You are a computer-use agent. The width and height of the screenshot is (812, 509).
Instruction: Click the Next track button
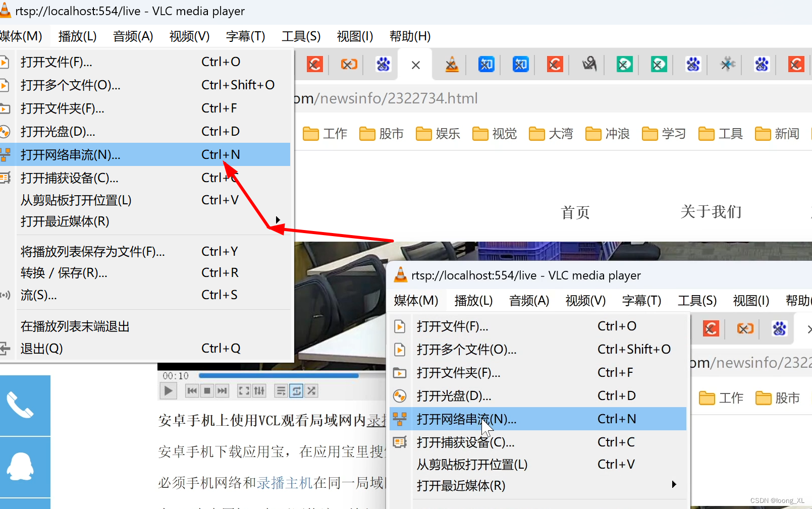[x=222, y=391]
